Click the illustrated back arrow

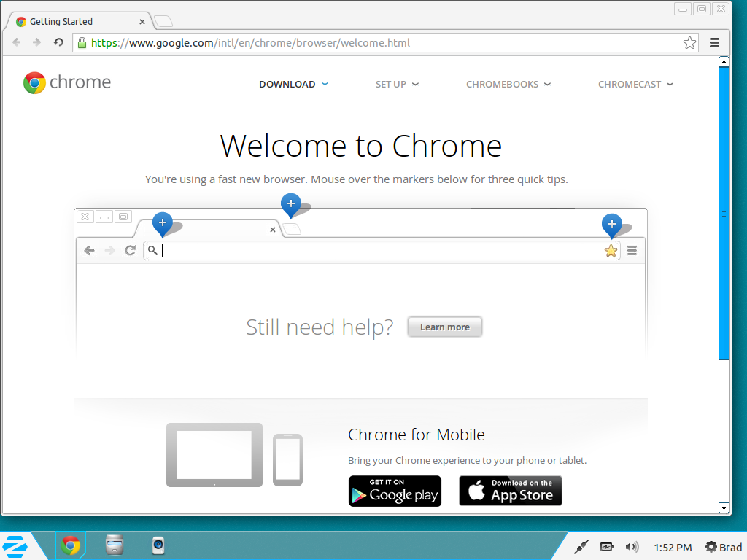coord(89,251)
